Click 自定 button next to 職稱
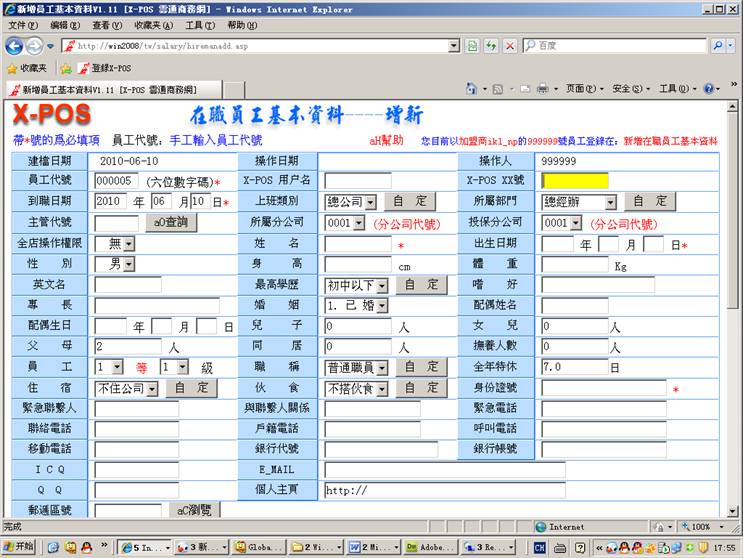 (422, 367)
